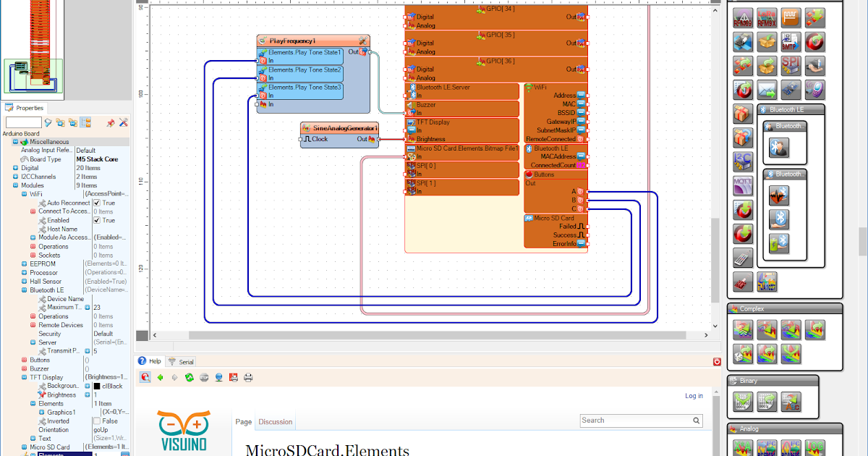
Task: Expand the EEPROM node in the properties tree
Action: click(22, 263)
